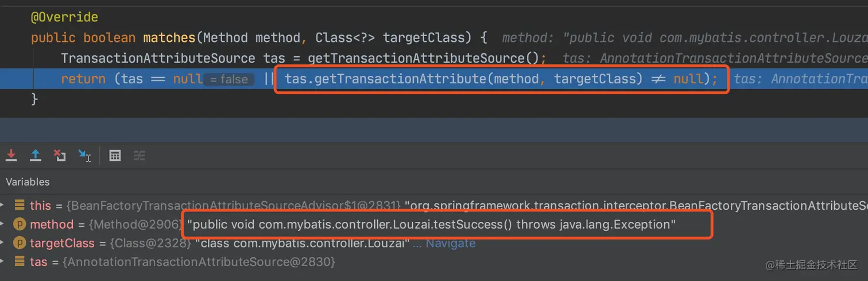Click the field icon beside 'this' variable

point(20,205)
